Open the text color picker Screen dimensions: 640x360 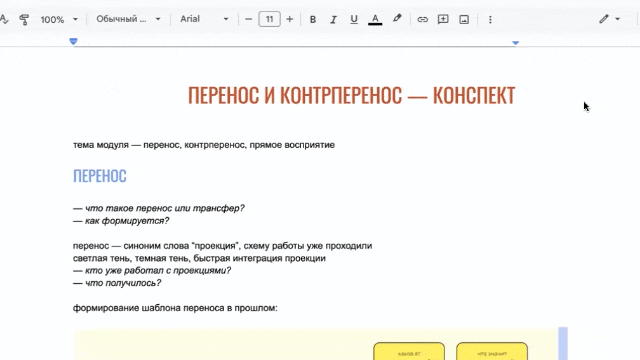point(375,19)
